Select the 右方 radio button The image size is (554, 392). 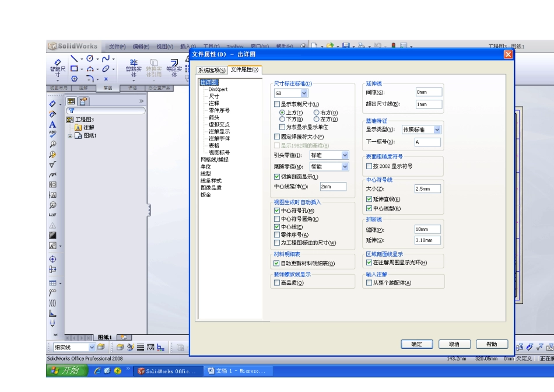click(316, 113)
